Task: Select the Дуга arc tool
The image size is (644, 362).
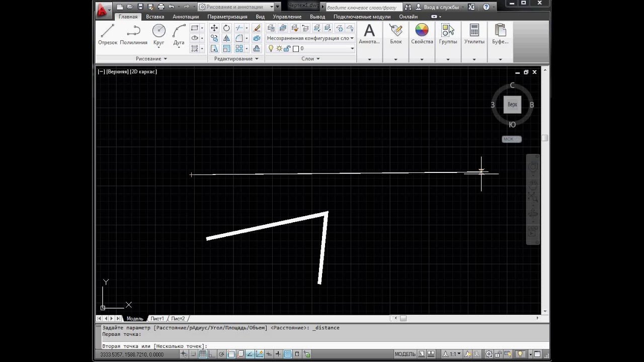Action: [179, 35]
